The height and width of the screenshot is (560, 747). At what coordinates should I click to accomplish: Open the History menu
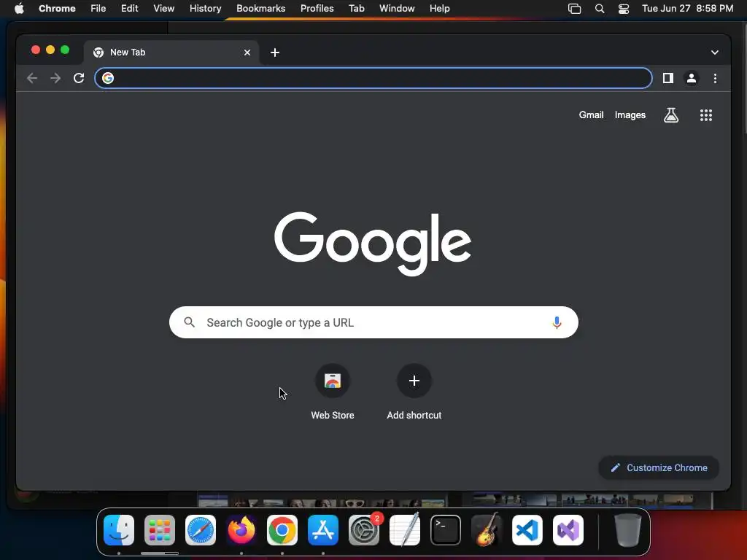pos(205,9)
